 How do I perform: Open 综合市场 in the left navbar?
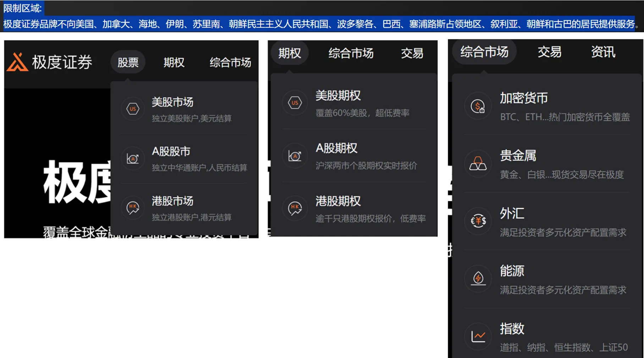click(230, 62)
